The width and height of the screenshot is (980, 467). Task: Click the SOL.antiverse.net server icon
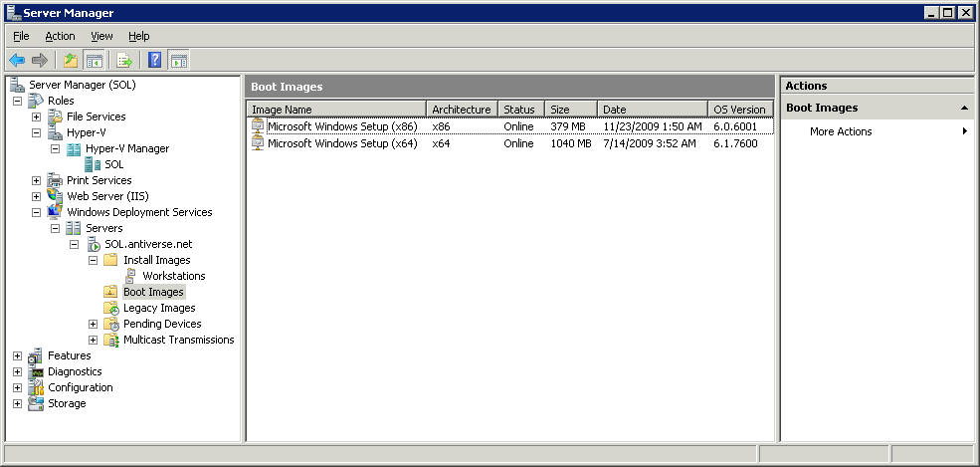(94, 244)
